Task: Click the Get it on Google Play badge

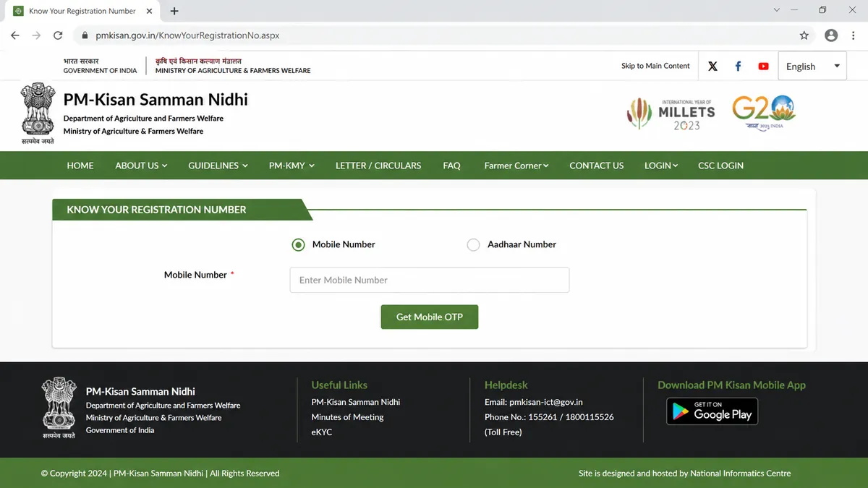Action: [712, 411]
